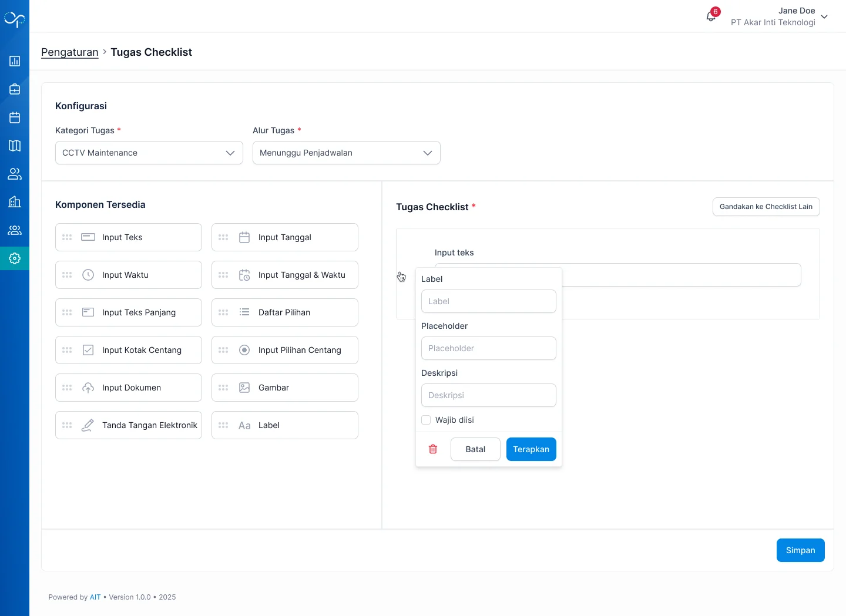Open the dashboard chart icon in sidebar
The width and height of the screenshot is (846, 616).
pos(15,61)
